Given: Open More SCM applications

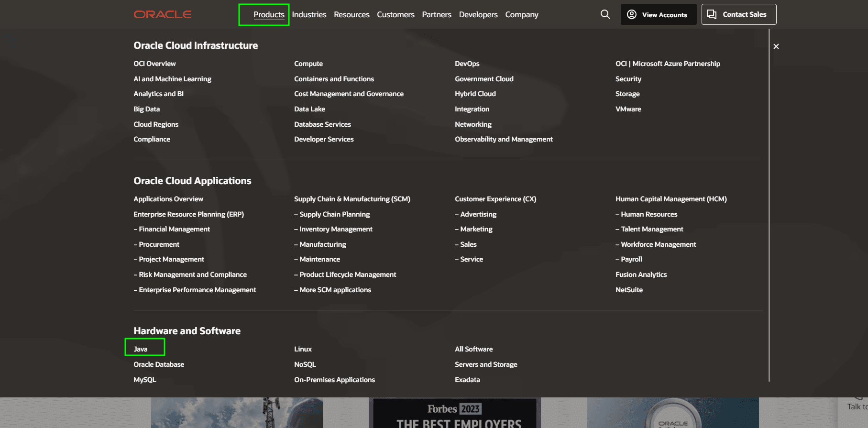Looking at the screenshot, I should click(x=332, y=290).
